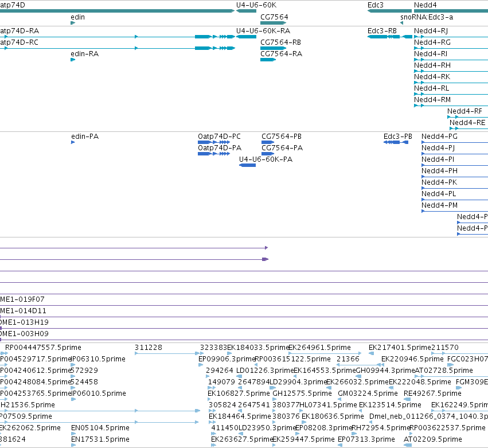This screenshot has height=448, width=488.
Task: Select the IP06310.5prime EST label
Action: click(x=99, y=359)
